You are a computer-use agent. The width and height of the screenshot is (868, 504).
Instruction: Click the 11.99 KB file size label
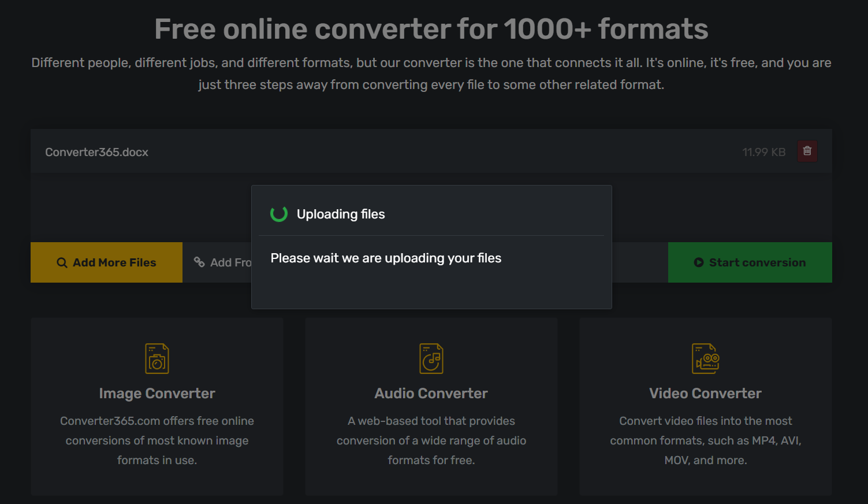click(x=763, y=153)
